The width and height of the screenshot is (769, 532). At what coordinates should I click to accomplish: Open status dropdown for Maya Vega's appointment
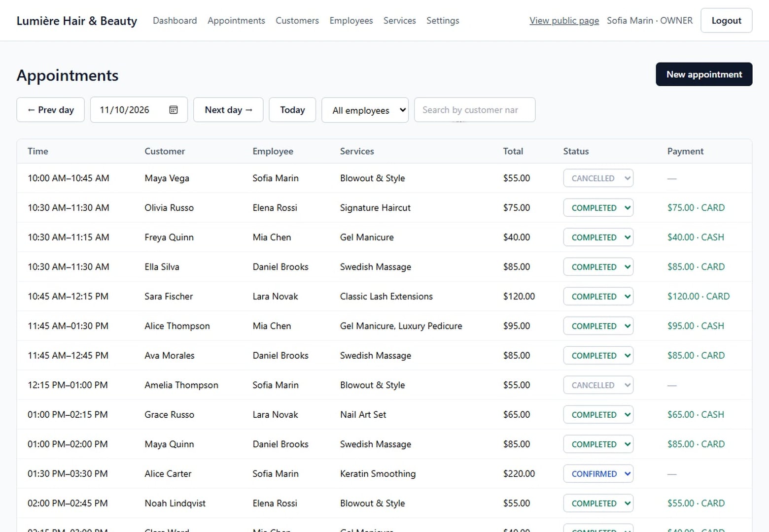pos(598,178)
